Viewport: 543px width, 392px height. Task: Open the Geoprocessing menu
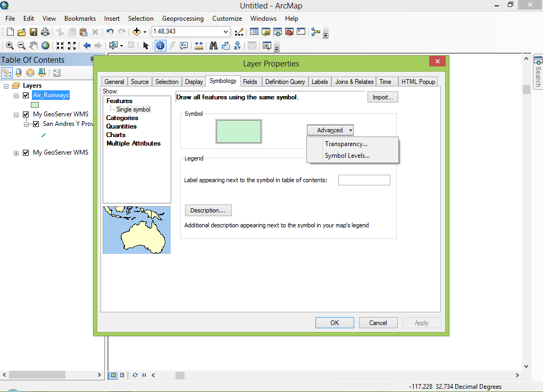tap(183, 19)
